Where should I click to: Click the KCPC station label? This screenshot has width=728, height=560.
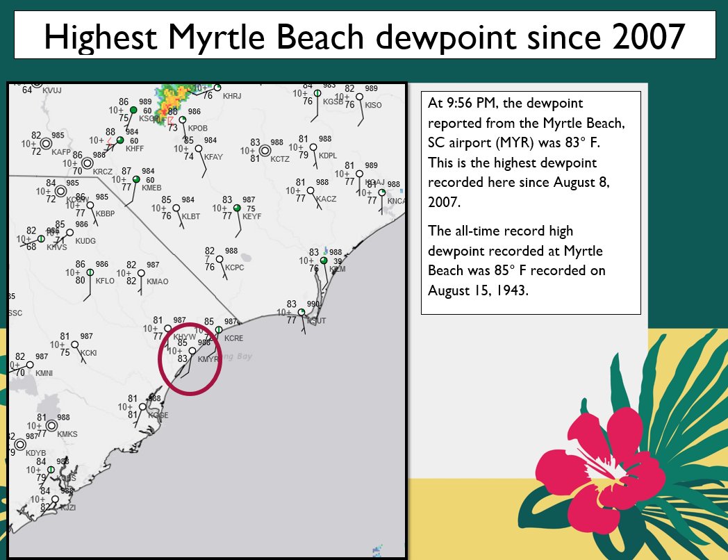[235, 267]
